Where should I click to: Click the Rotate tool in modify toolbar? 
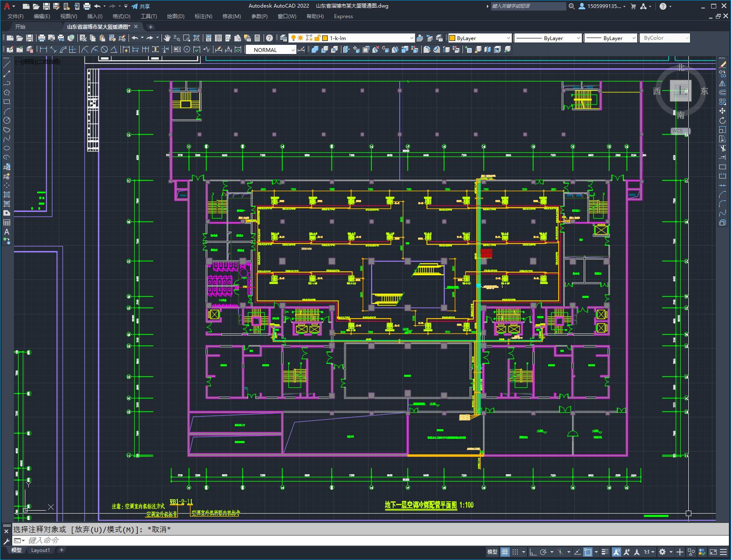tap(723, 120)
